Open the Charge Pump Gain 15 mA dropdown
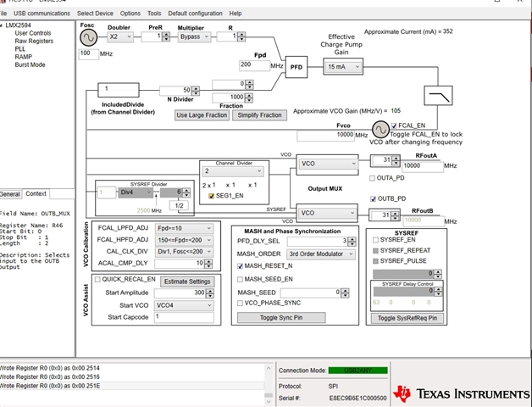The image size is (532, 407). coord(343,67)
